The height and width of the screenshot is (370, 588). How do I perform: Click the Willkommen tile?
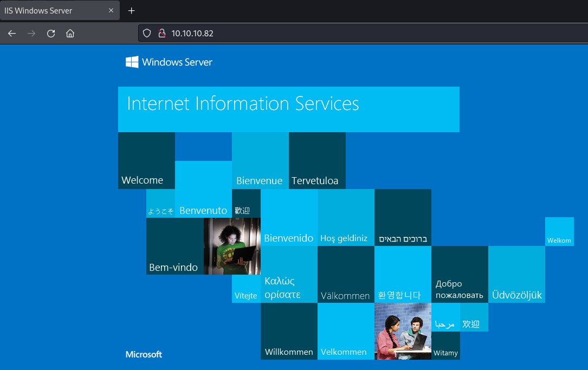pos(289,331)
